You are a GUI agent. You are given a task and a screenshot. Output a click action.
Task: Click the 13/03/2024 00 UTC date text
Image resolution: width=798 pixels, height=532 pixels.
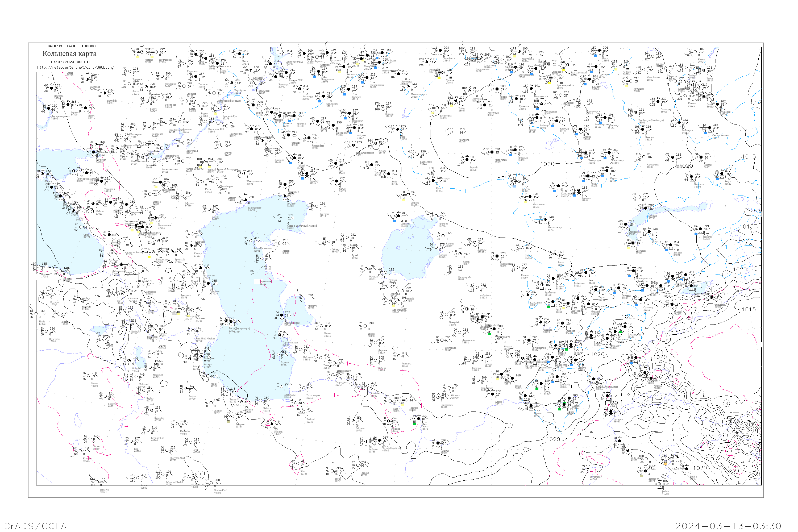(x=70, y=62)
